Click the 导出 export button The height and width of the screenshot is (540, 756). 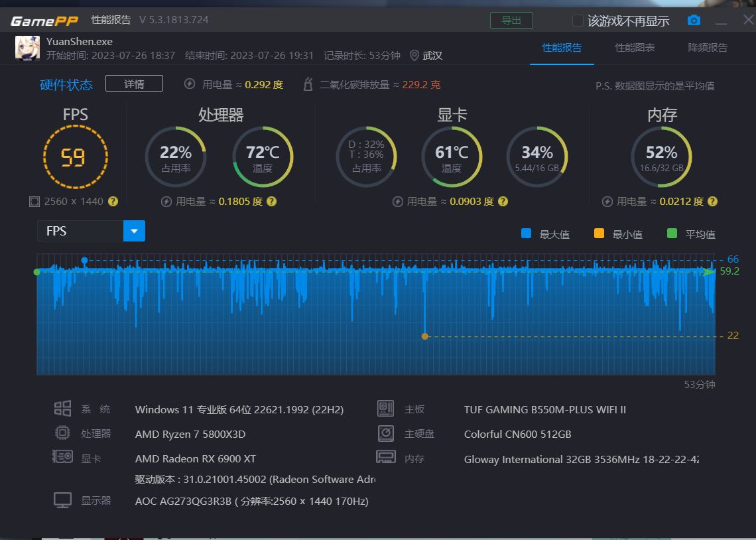[x=511, y=21]
